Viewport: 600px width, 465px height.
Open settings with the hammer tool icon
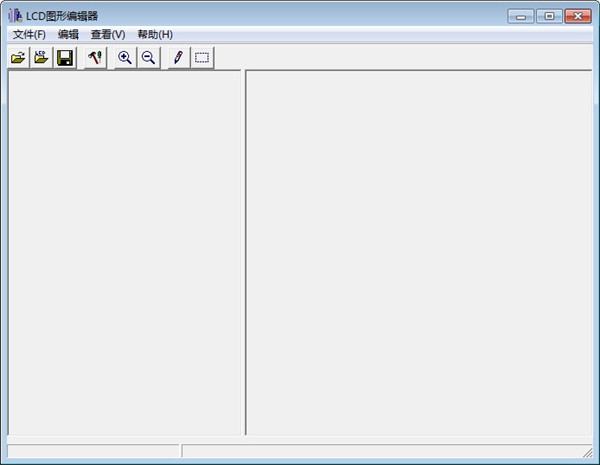94,58
